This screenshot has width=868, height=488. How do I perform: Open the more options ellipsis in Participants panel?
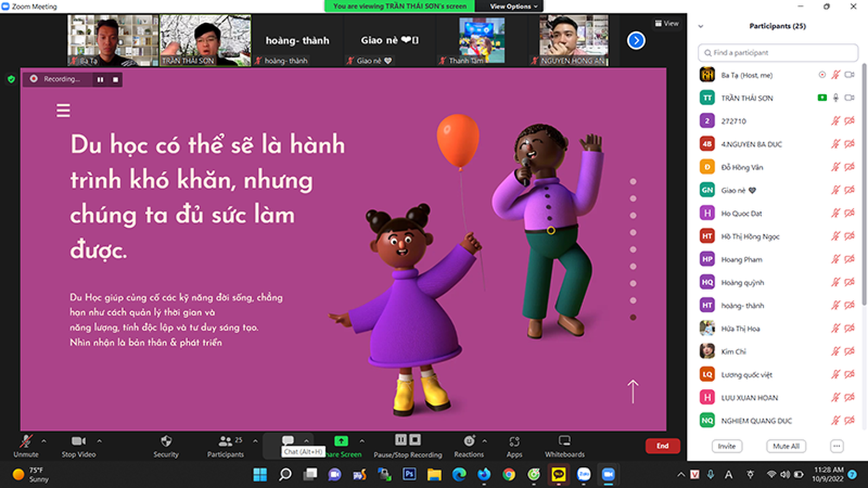coord(837,446)
